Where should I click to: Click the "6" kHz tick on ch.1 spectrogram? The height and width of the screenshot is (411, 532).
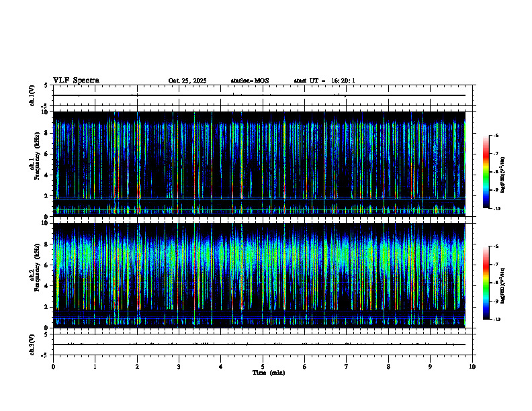coord(47,154)
